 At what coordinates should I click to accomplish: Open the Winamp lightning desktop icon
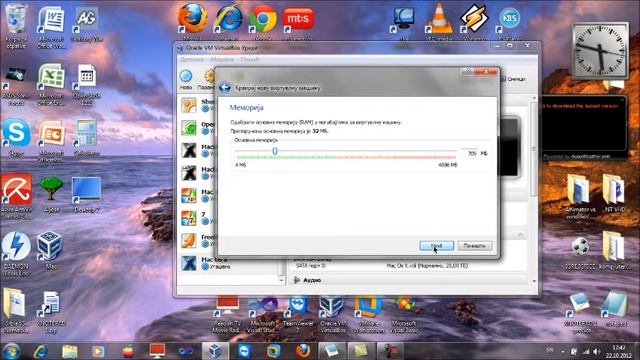click(474, 22)
